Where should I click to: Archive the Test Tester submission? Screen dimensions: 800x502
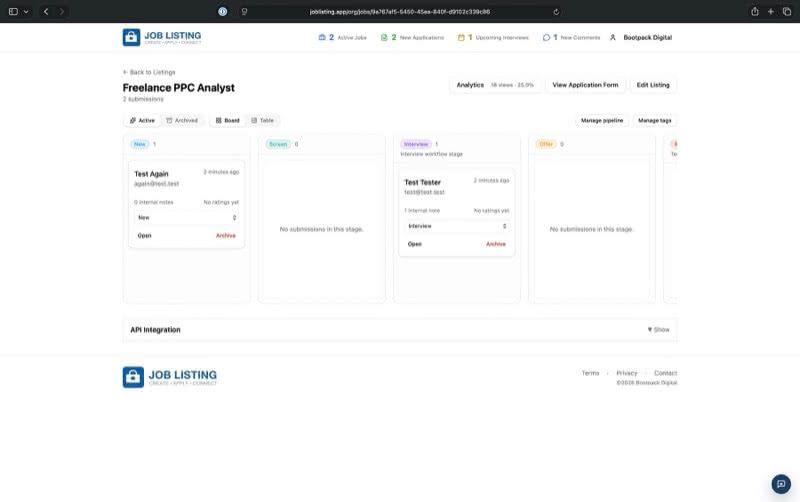pos(496,244)
